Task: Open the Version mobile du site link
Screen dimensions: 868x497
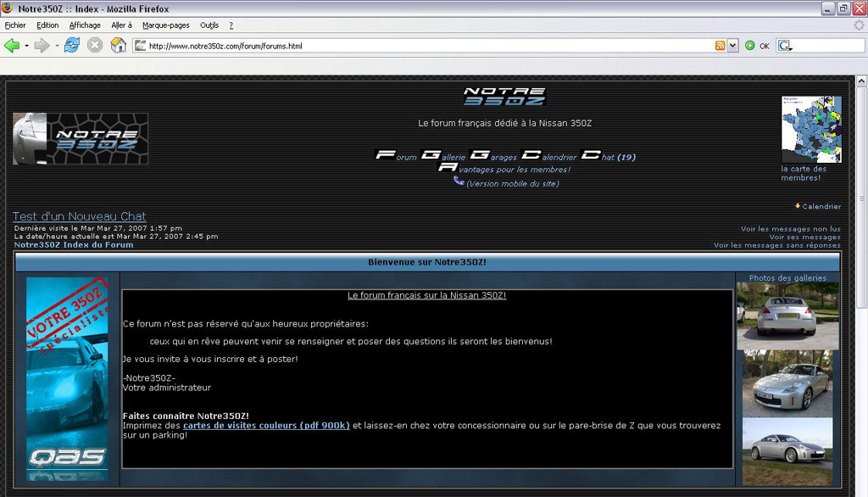Action: pyautogui.click(x=513, y=184)
